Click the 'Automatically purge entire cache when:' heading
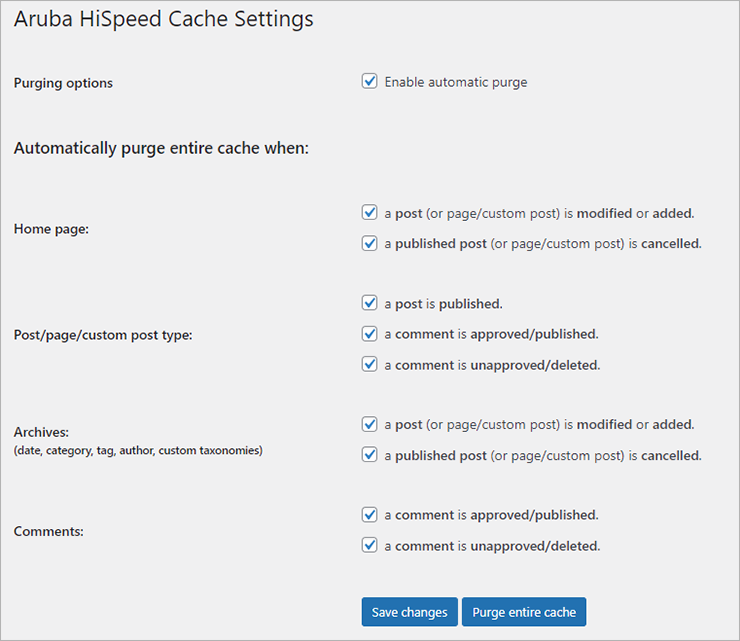 [x=161, y=148]
